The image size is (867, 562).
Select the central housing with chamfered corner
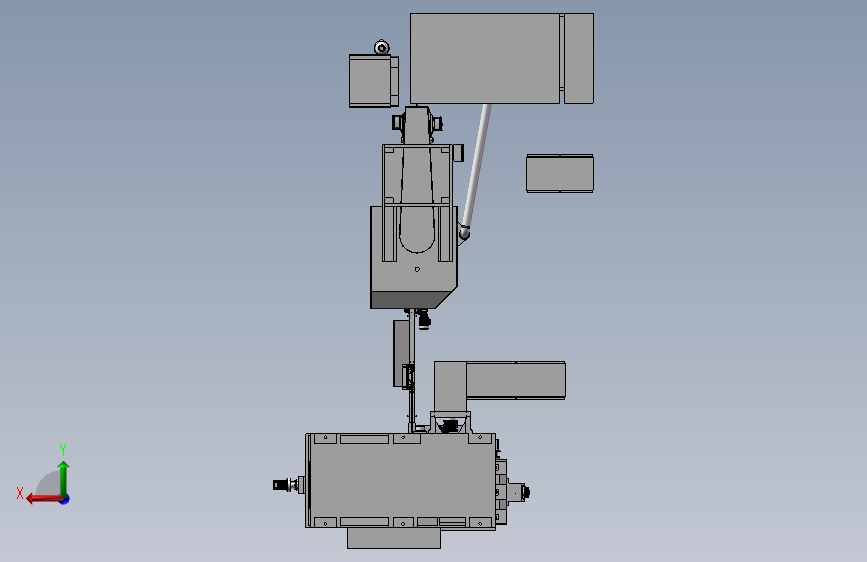pyautogui.click(x=414, y=277)
